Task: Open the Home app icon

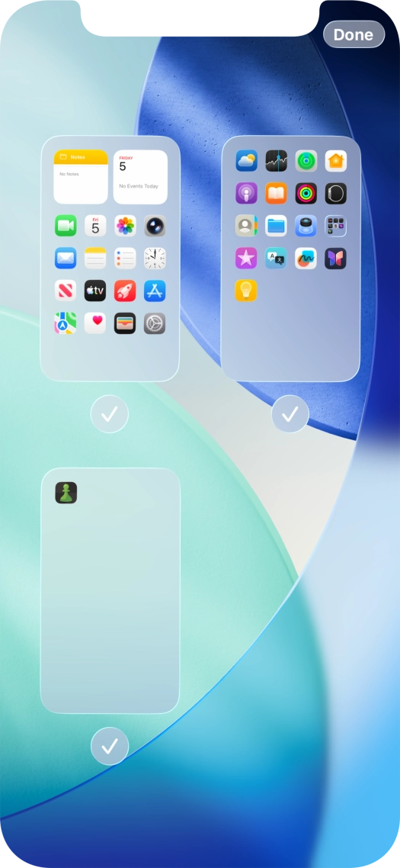Action: point(336,161)
